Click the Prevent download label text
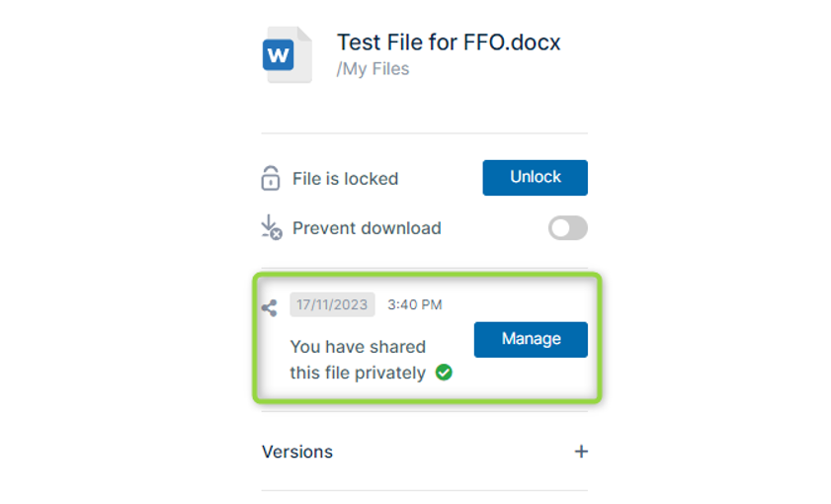The height and width of the screenshot is (504, 831). (x=367, y=228)
